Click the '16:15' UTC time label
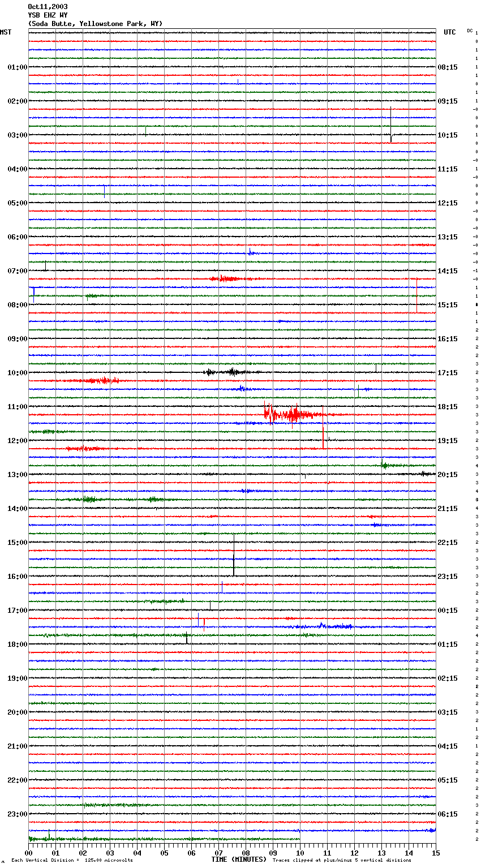The width and height of the screenshot is (481, 868). [448, 339]
